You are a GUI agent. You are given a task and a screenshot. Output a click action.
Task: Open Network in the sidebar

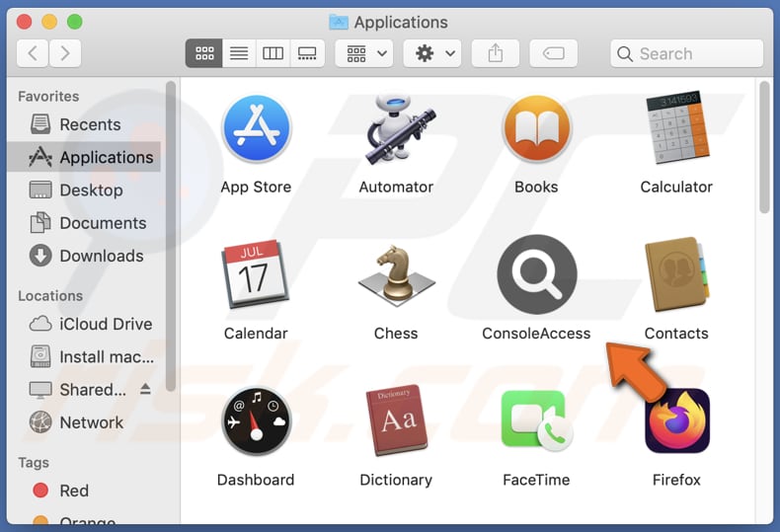[84, 422]
